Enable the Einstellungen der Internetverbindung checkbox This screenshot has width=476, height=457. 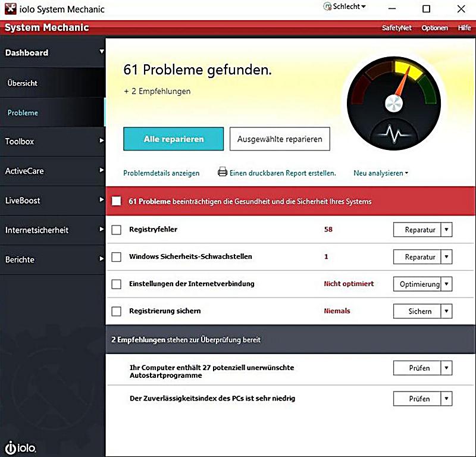[x=116, y=284]
